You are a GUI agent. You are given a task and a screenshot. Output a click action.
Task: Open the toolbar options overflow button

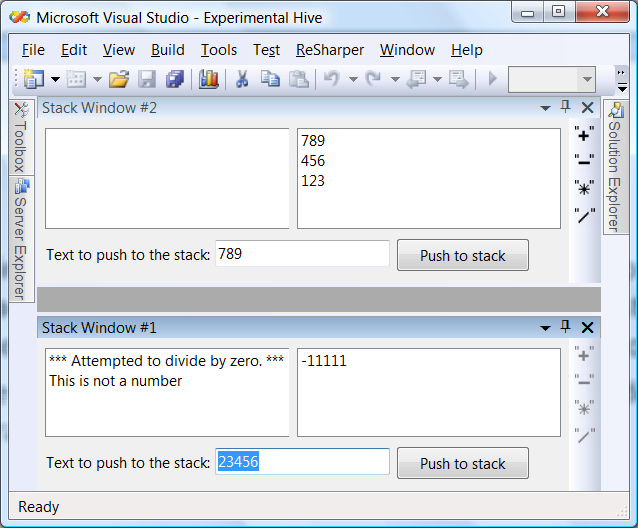622,80
